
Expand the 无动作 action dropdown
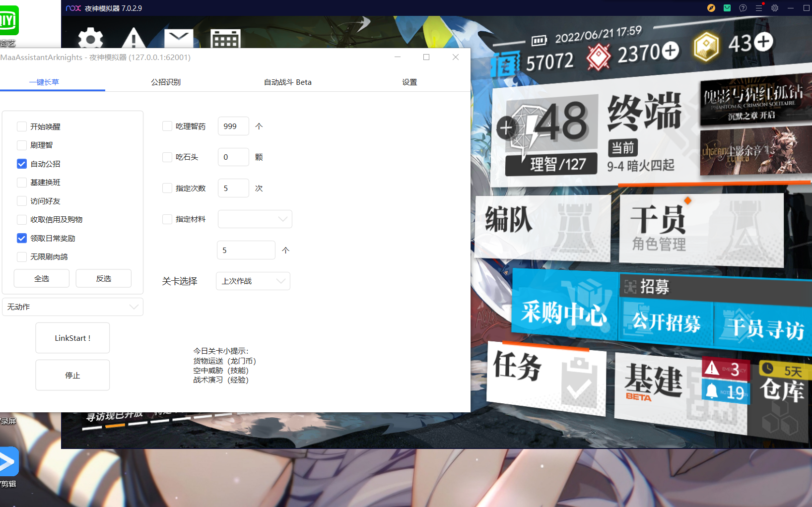pos(72,307)
